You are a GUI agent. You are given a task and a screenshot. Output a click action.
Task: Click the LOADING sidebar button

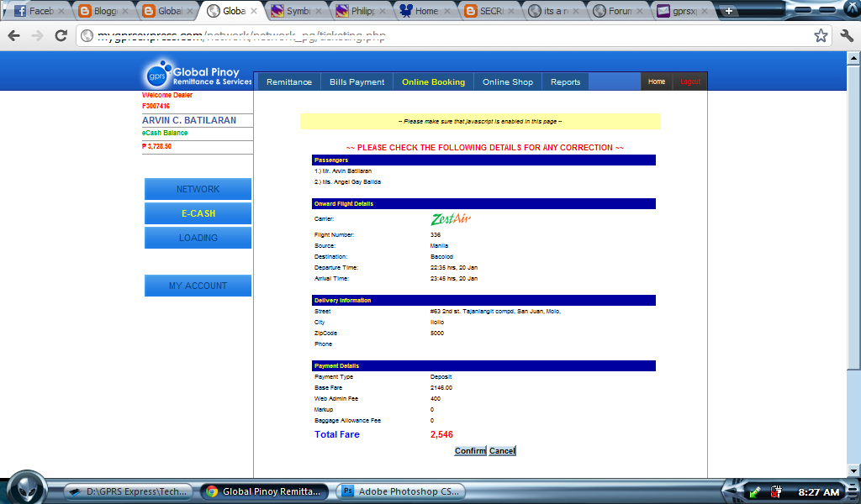[198, 238]
